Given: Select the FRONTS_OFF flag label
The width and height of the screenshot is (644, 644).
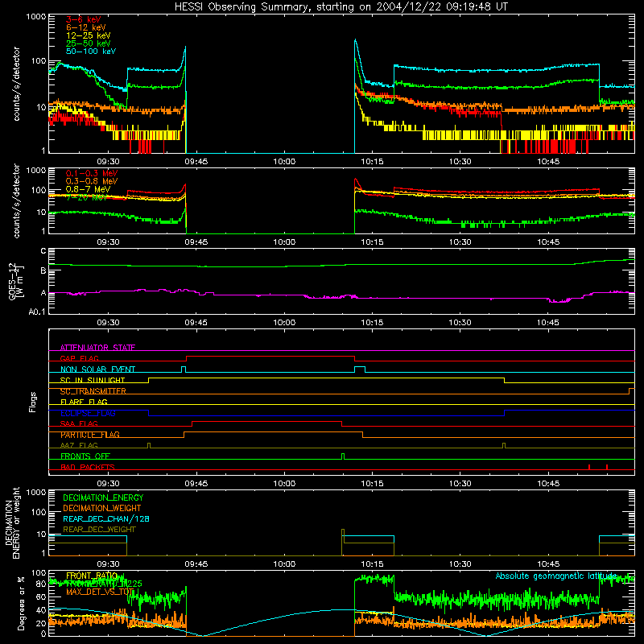Looking at the screenshot, I should 85,456.
